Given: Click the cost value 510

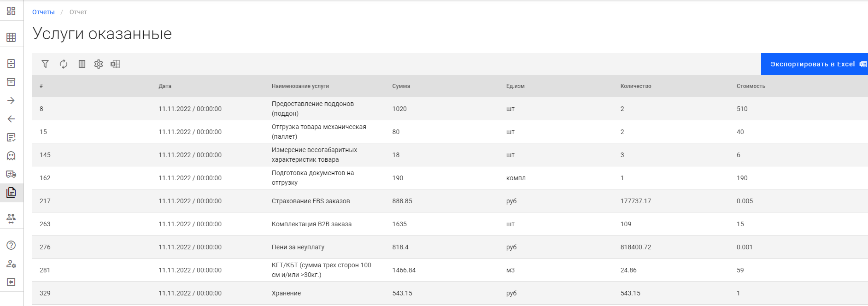Looking at the screenshot, I should (742, 109).
